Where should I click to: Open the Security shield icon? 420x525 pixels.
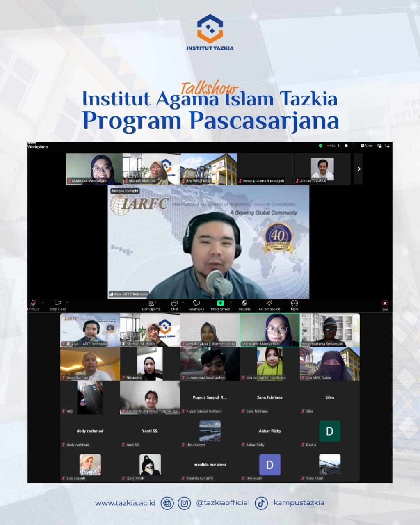[x=244, y=303]
